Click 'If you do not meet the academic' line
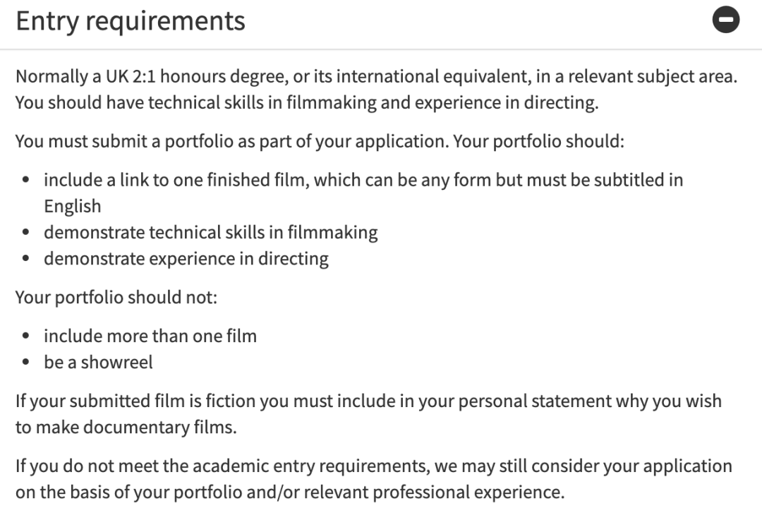Screen dimensions: 762x532 (x=374, y=466)
